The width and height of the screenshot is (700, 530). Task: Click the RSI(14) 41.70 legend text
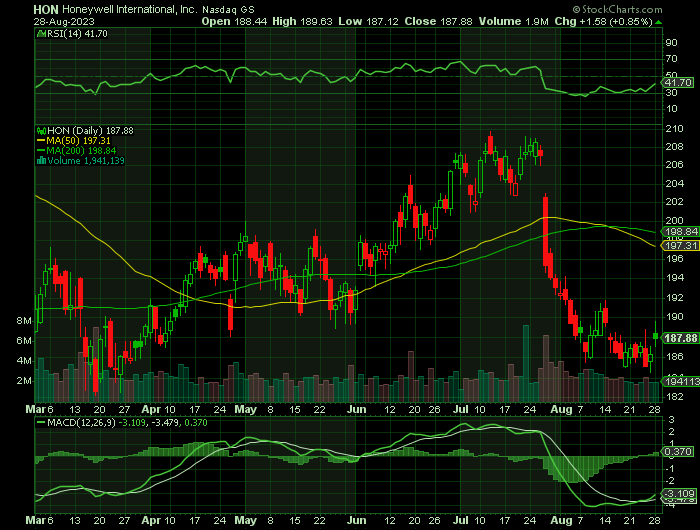click(x=77, y=33)
